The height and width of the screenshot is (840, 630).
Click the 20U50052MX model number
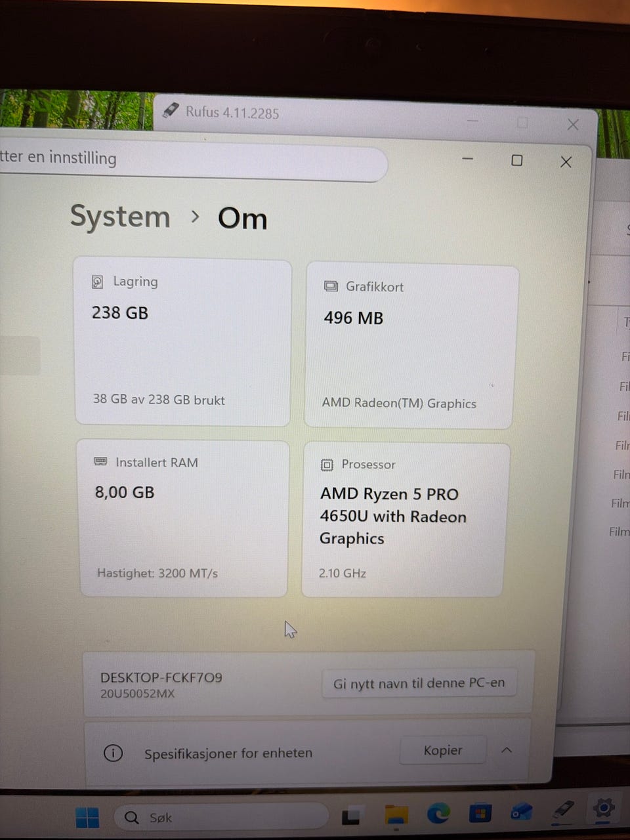pos(137,694)
